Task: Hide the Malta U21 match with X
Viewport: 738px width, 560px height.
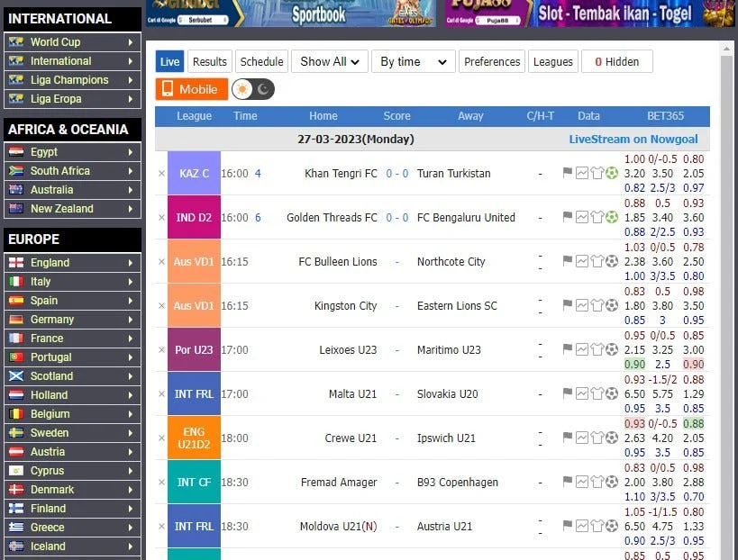Action: [x=161, y=394]
